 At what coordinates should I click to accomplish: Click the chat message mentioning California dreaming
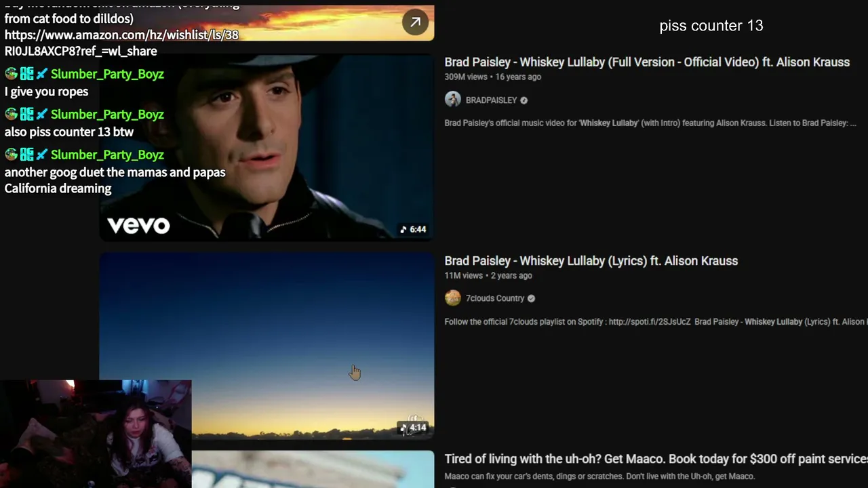pos(115,180)
